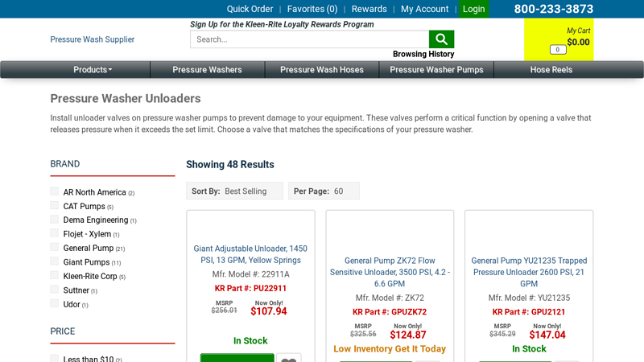Open General Pump ZK72 Flow Sensitive Unloader
Image resolution: width=644 pixels, height=362 pixels.
[x=390, y=272]
